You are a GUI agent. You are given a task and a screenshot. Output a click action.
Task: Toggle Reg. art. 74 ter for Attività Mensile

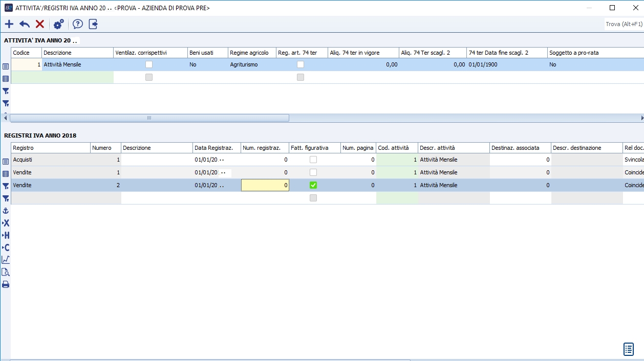pos(300,64)
